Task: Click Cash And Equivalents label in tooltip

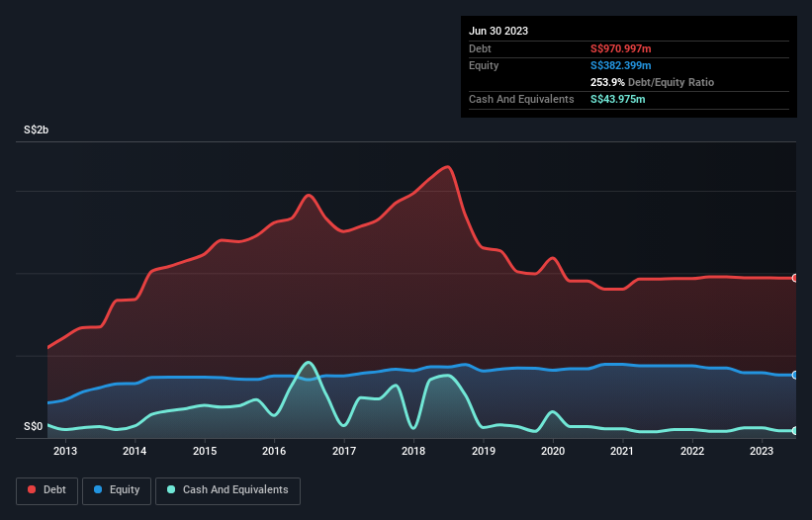Action: coord(521,99)
